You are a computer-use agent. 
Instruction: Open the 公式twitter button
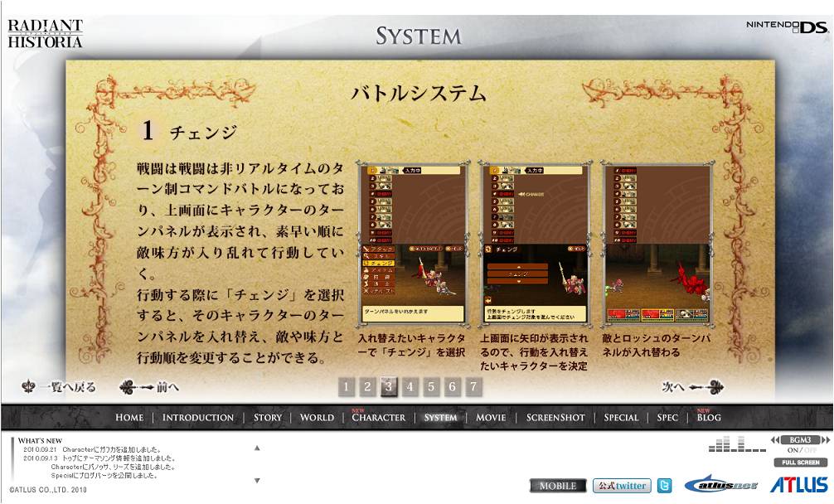[622, 486]
